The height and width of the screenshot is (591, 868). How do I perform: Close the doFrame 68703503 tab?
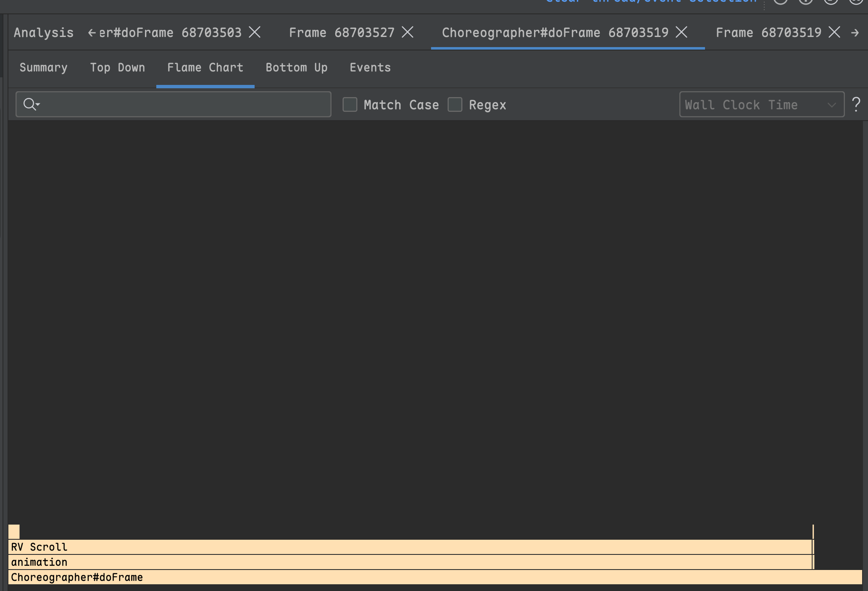pyautogui.click(x=255, y=32)
